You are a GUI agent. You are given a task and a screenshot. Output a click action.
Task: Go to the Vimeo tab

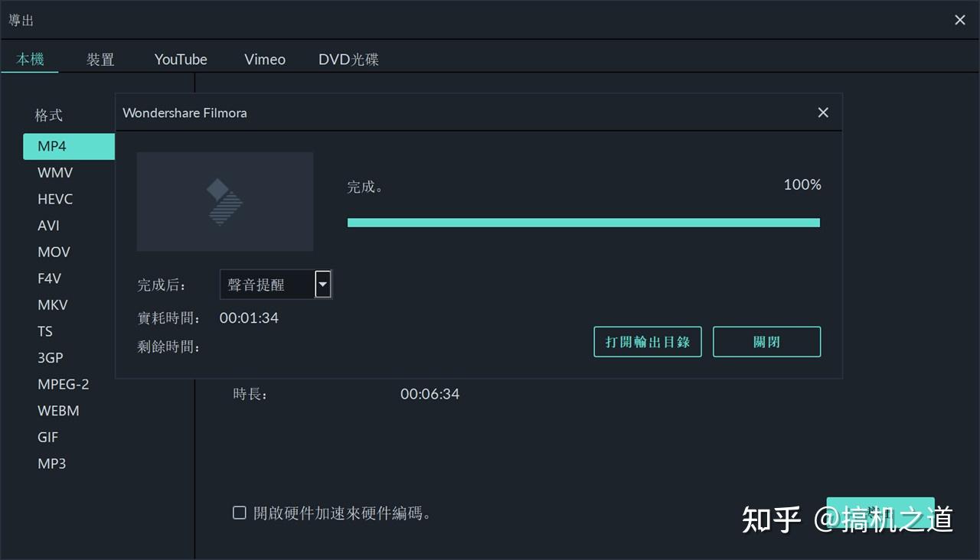tap(265, 59)
